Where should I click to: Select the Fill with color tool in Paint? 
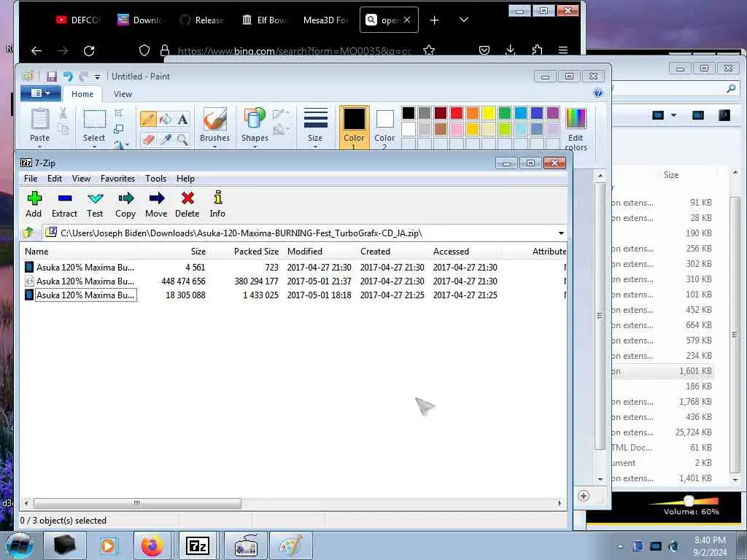click(x=166, y=119)
